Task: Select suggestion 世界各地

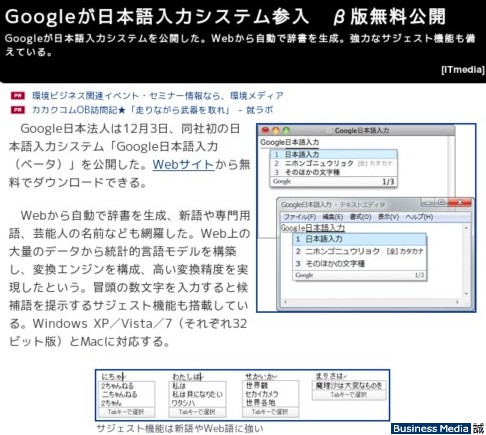Action: coord(260,403)
